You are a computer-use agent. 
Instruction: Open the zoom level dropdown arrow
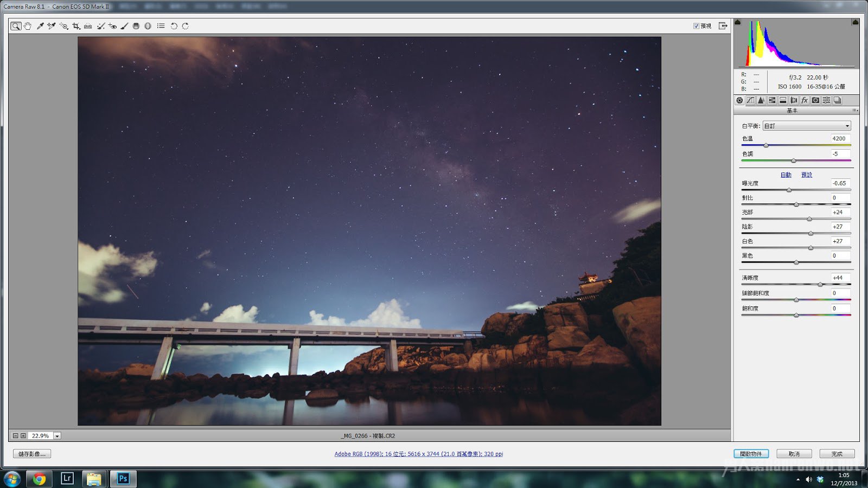57,436
